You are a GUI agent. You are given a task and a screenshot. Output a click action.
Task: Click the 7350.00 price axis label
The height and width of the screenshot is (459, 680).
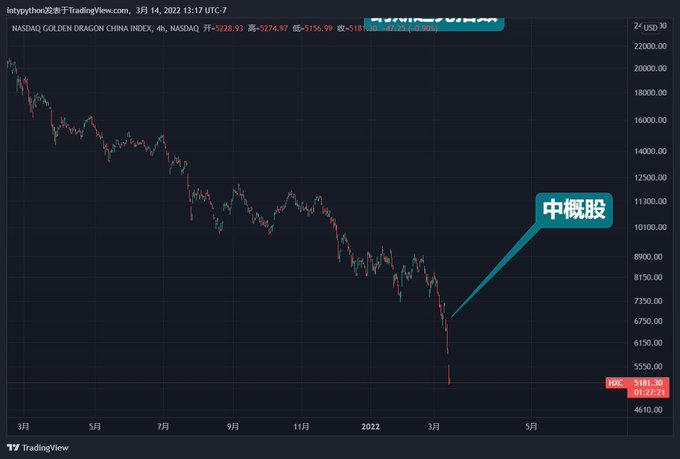(x=648, y=301)
